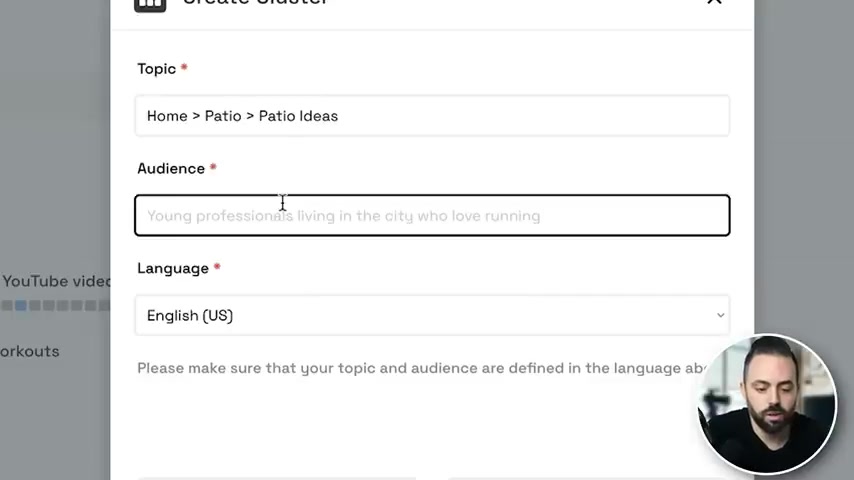Click the Language field label
The width and height of the screenshot is (854, 480).
(x=173, y=269)
